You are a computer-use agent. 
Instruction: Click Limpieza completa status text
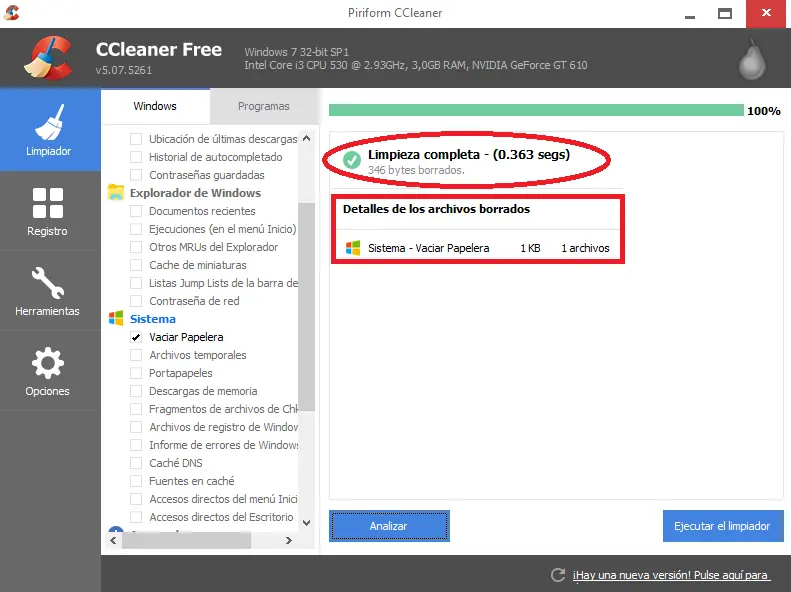click(x=469, y=154)
